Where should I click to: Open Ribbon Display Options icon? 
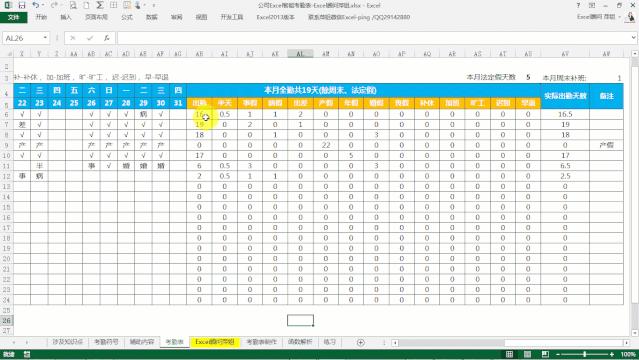click(592, 5)
